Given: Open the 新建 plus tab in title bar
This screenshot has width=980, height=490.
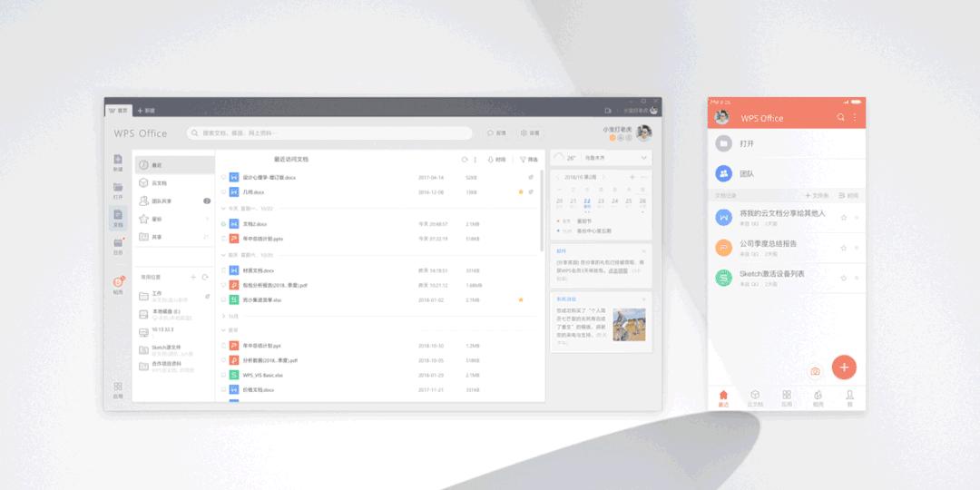Looking at the screenshot, I should 145,111.
